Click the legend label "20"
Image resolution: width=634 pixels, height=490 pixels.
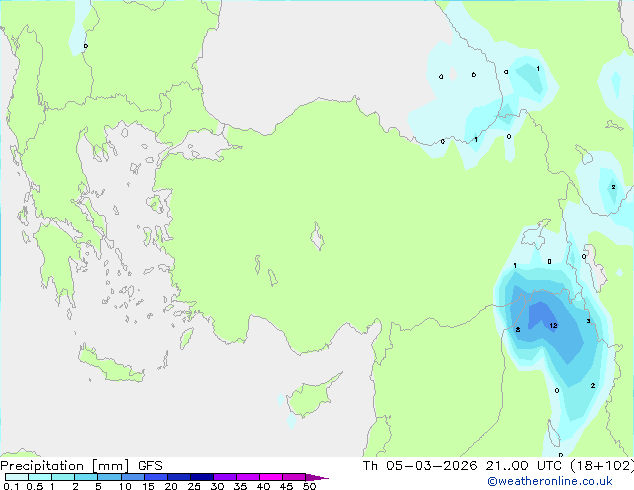[171, 486]
